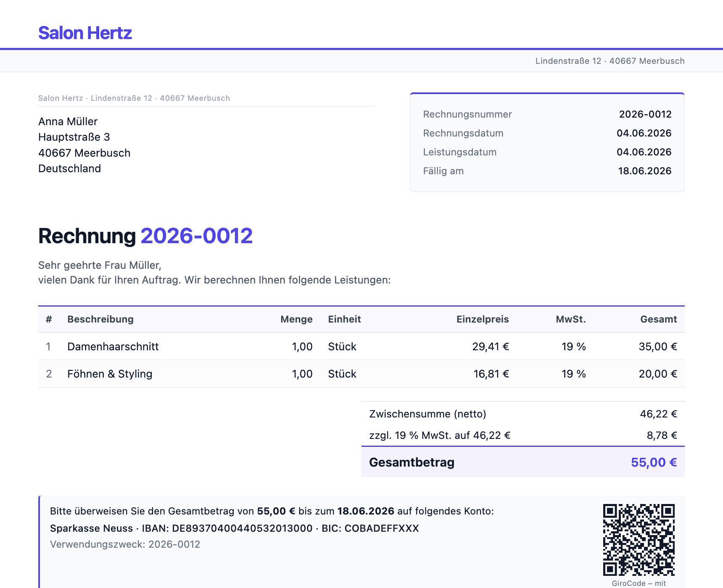This screenshot has width=723, height=588.
Task: Click the GiroCode QR code image
Action: click(639, 540)
